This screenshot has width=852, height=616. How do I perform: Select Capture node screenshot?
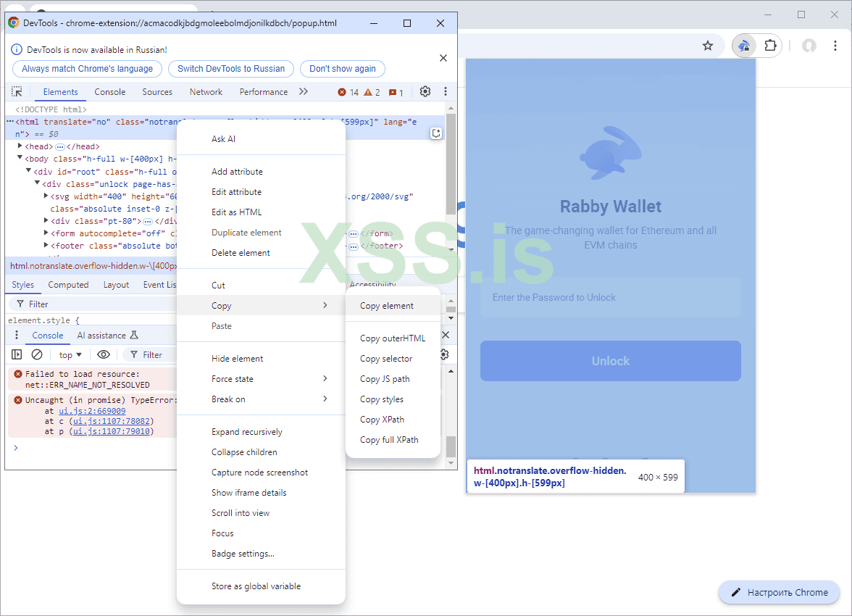pyautogui.click(x=262, y=473)
